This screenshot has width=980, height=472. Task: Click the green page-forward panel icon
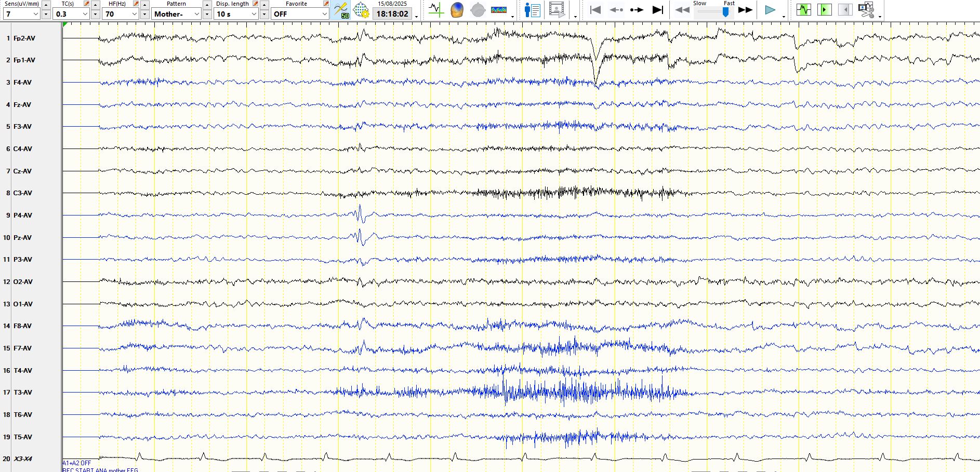(x=825, y=10)
